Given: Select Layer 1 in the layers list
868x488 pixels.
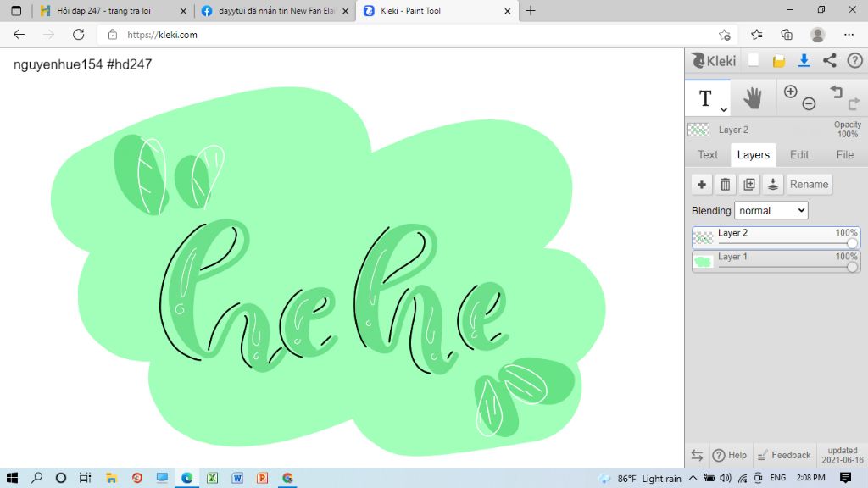Looking at the screenshot, I should click(776, 261).
